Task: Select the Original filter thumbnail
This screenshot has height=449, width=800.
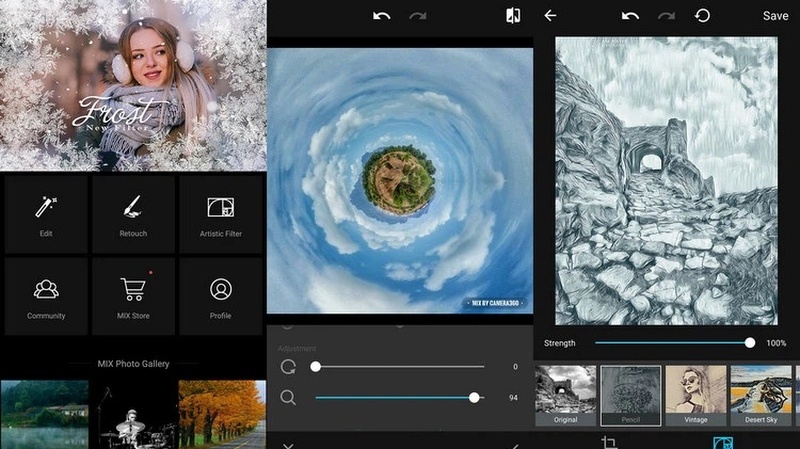Action: (565, 395)
